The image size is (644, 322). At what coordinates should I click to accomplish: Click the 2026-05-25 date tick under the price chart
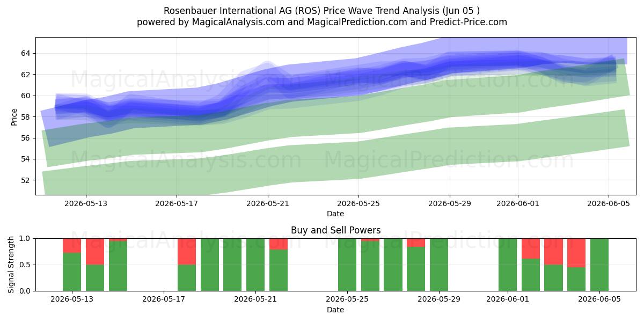(x=358, y=204)
